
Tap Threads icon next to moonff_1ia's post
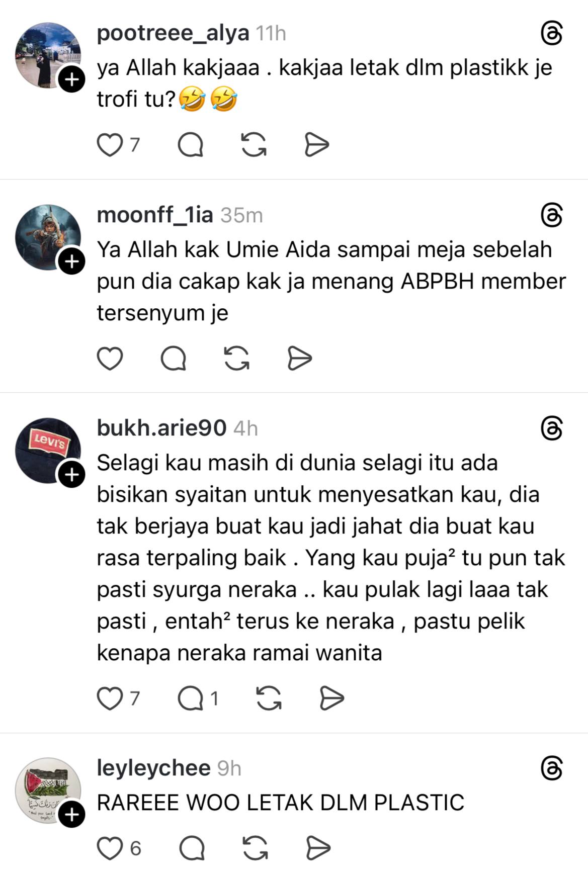552,216
